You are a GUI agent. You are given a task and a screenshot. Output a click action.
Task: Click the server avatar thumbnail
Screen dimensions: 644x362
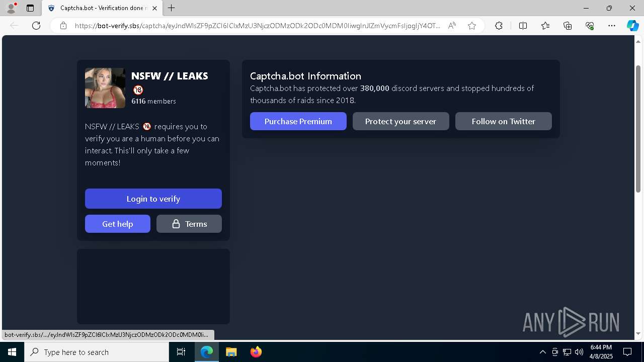coord(105,88)
